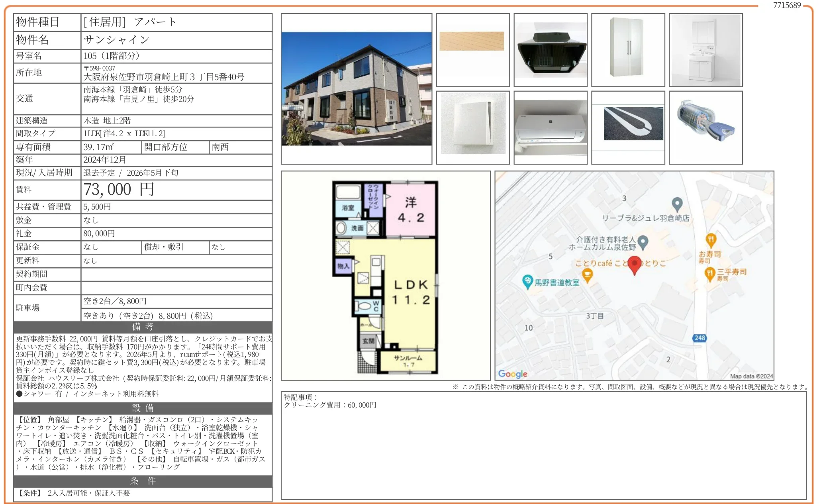Click the 馬野書道教室 teal map marker
The width and height of the screenshot is (819, 504).
tap(528, 281)
